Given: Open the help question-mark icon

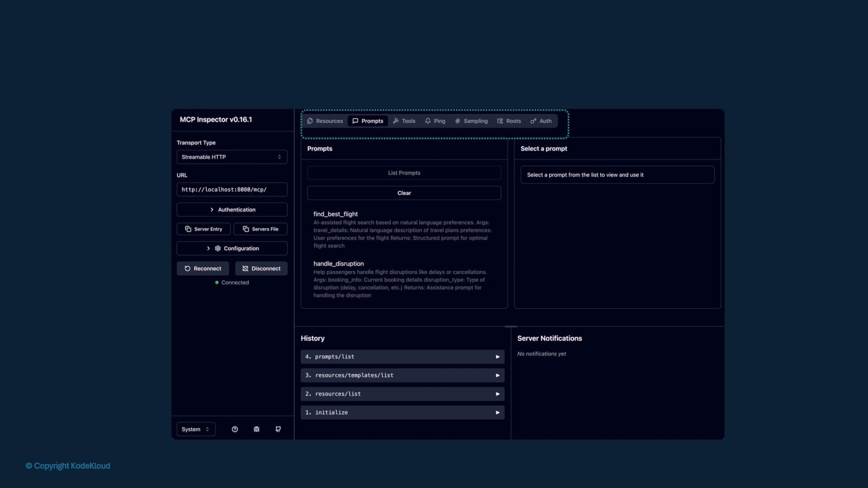Looking at the screenshot, I should pyautogui.click(x=235, y=429).
